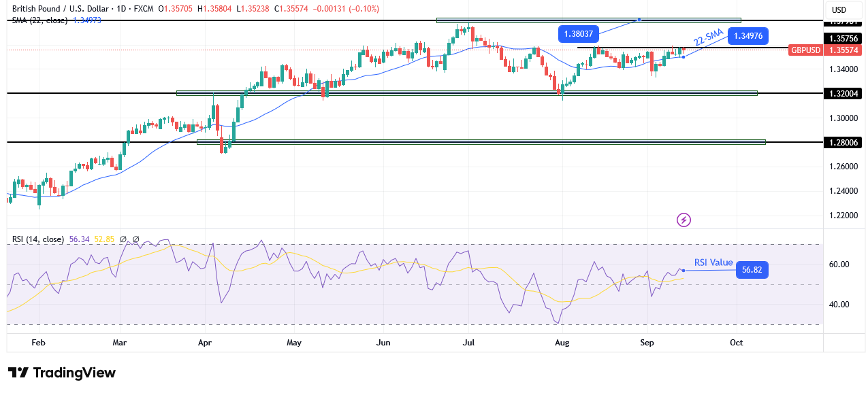The width and height of the screenshot is (868, 393).
Task: Click the second Ø icon in RSI legend
Action: (x=135, y=239)
